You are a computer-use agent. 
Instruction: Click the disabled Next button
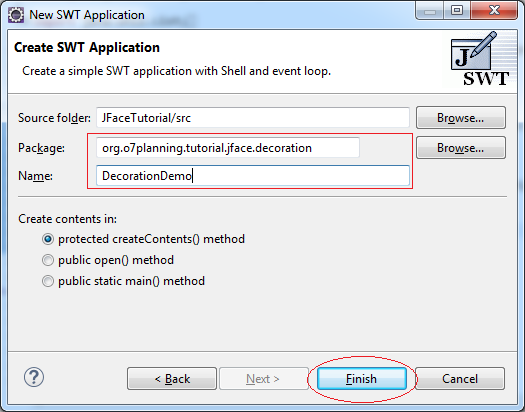tap(264, 379)
